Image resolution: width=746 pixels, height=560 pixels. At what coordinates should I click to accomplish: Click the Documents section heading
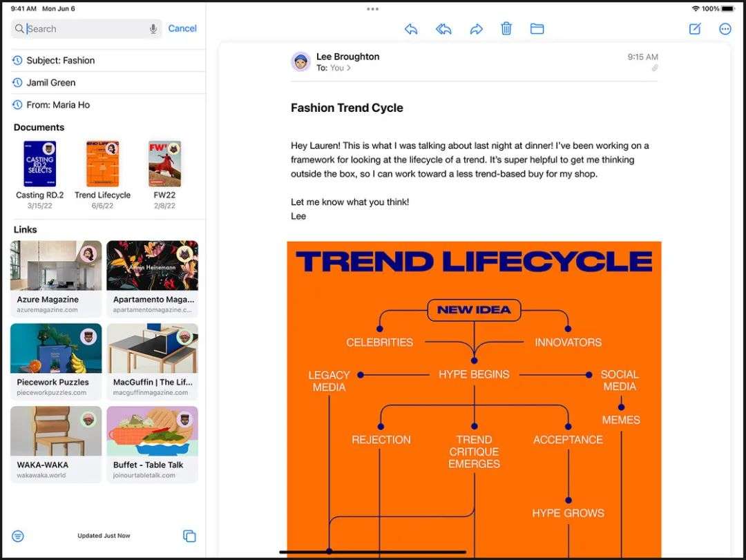(x=39, y=128)
